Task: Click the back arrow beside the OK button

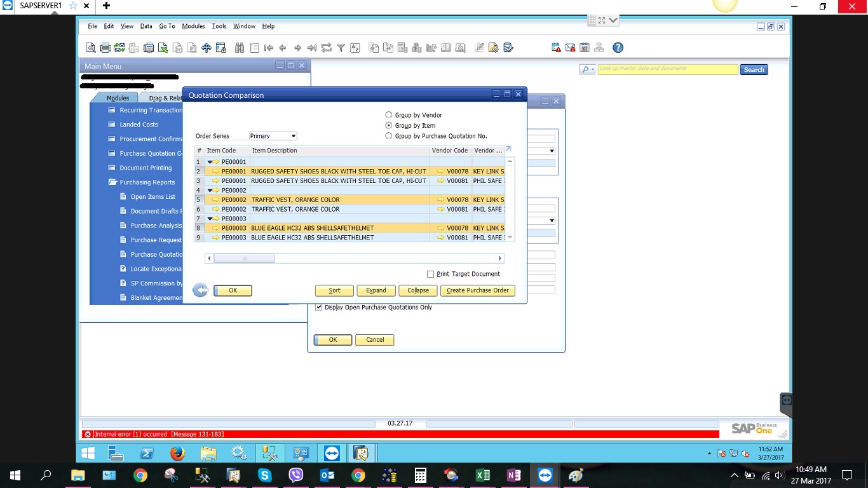Action: tap(200, 290)
